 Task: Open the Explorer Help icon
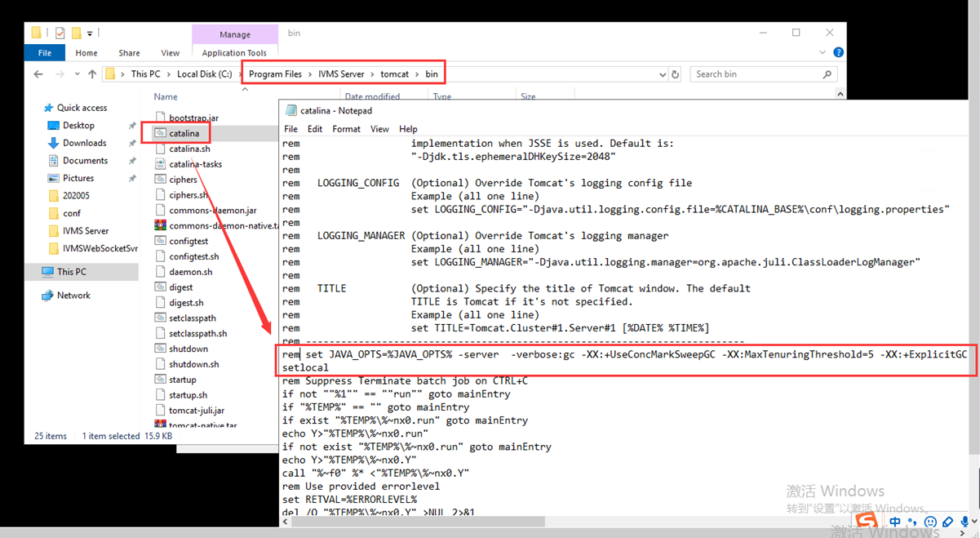(838, 53)
